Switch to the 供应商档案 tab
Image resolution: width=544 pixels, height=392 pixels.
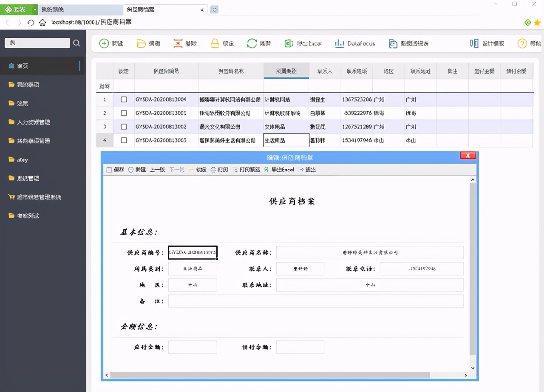coord(140,9)
